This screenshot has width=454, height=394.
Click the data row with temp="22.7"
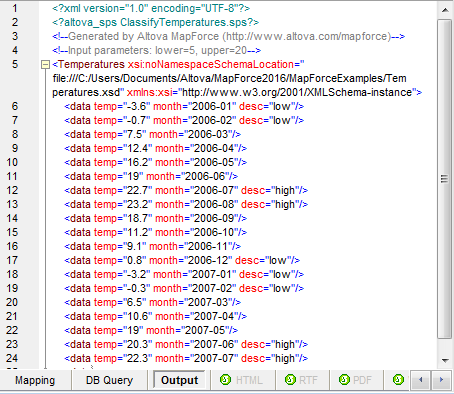coord(186,190)
